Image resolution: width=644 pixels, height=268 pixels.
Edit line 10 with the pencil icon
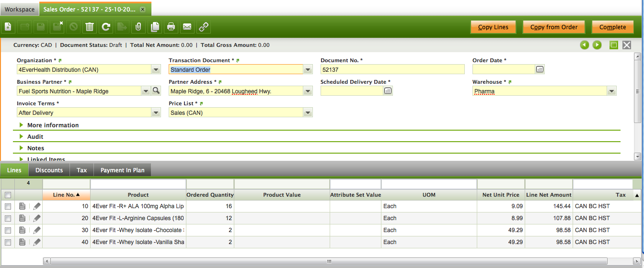click(x=37, y=206)
